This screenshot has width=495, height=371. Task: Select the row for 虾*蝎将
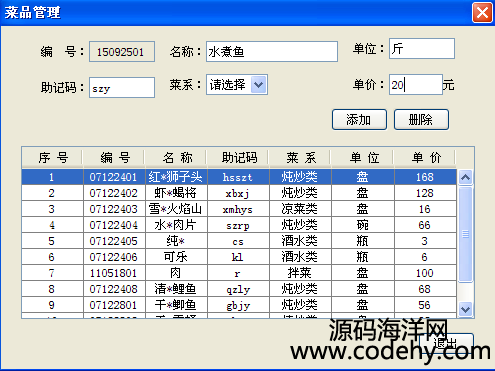(x=239, y=193)
